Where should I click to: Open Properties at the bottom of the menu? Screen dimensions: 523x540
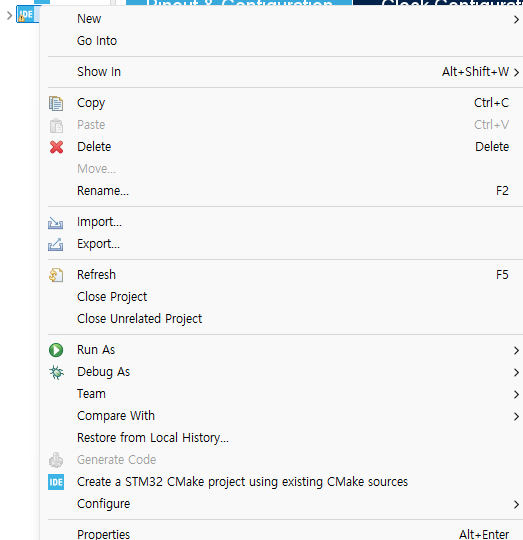tap(103, 534)
